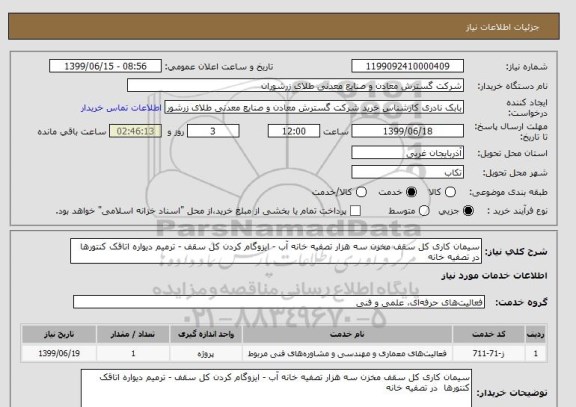Screen dimensions: 576x407
Task: Click the تاریخ نیاز column header
Action: tap(59, 334)
